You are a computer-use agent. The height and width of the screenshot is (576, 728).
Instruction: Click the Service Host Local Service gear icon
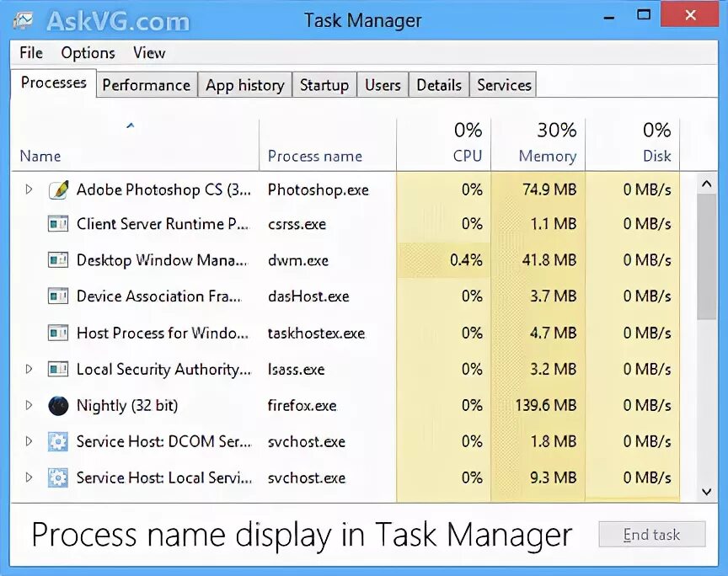58,477
